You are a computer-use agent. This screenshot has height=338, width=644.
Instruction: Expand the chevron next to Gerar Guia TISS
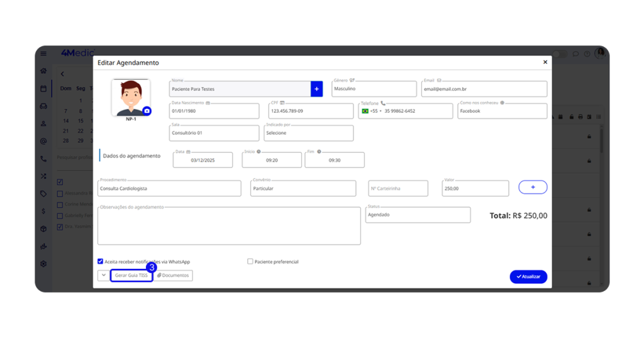tap(103, 276)
